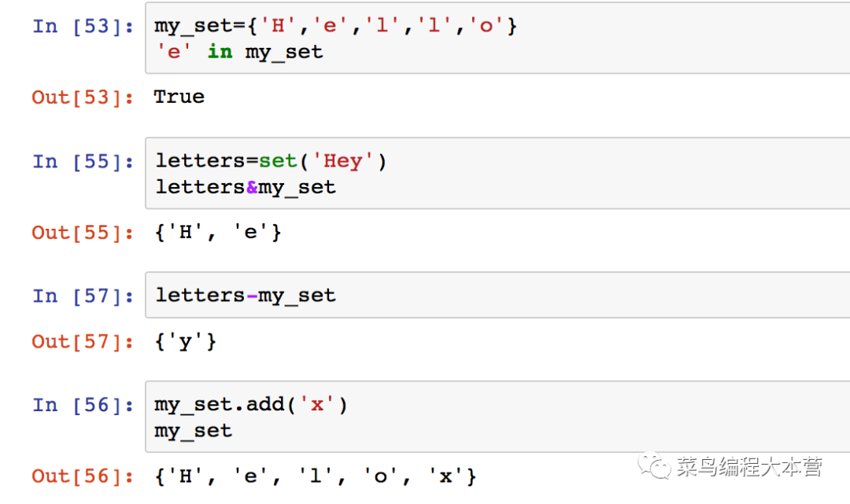Click the my_set.add('x') code line
The width and height of the screenshot is (850, 504).
tap(251, 405)
